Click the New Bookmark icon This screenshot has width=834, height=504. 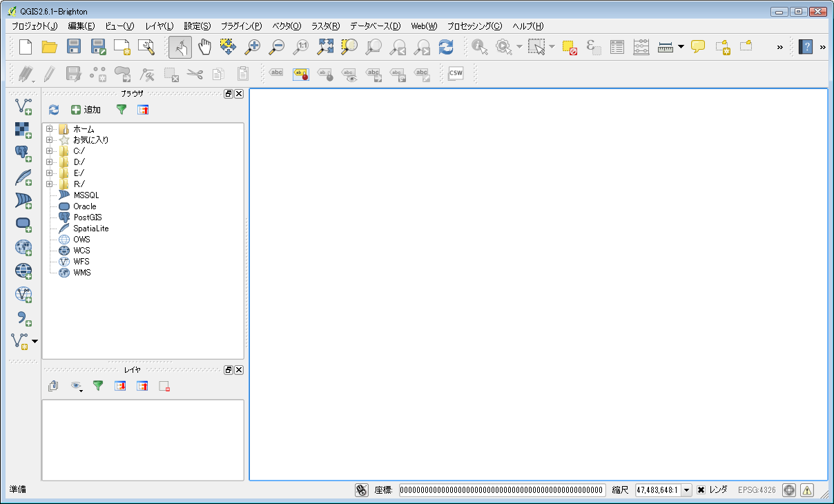click(722, 47)
